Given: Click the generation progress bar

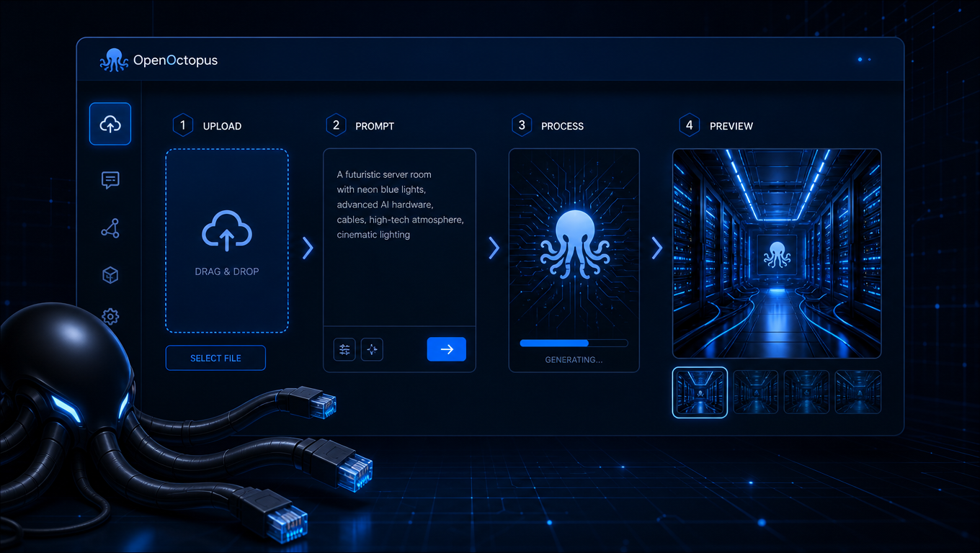Looking at the screenshot, I should click(x=574, y=343).
